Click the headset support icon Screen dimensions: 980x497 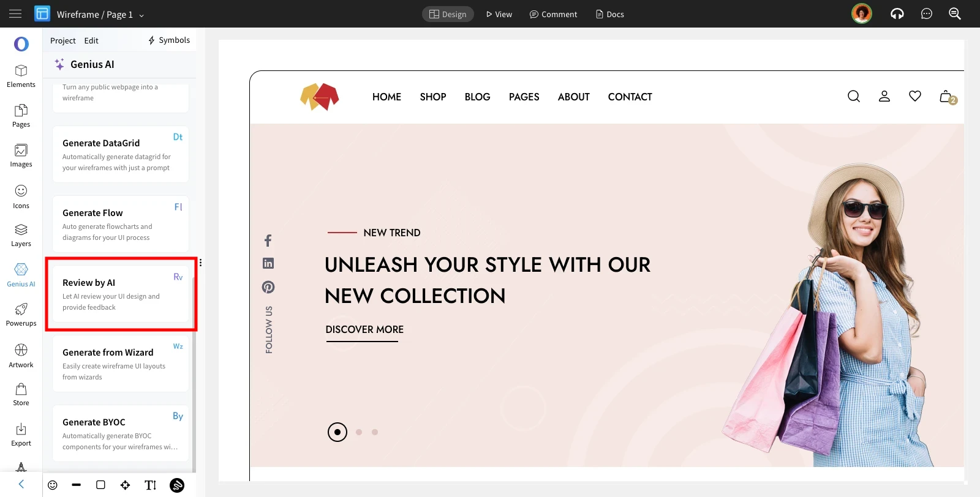tap(897, 13)
